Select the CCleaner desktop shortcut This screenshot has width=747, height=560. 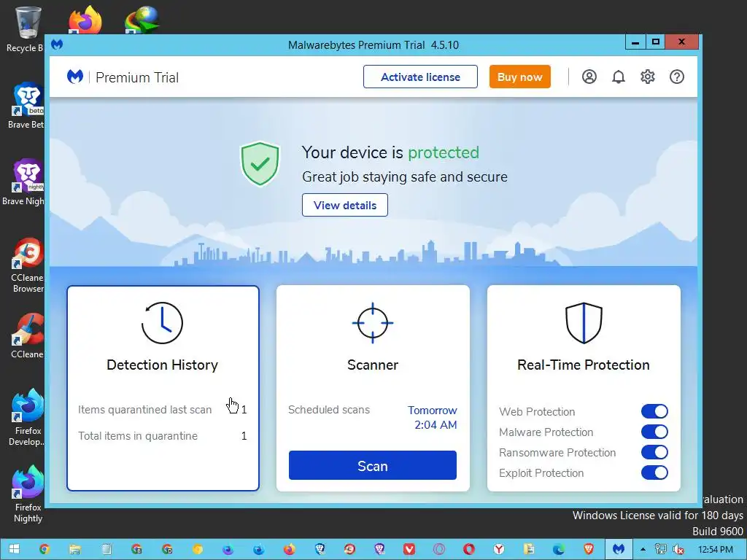[27, 335]
